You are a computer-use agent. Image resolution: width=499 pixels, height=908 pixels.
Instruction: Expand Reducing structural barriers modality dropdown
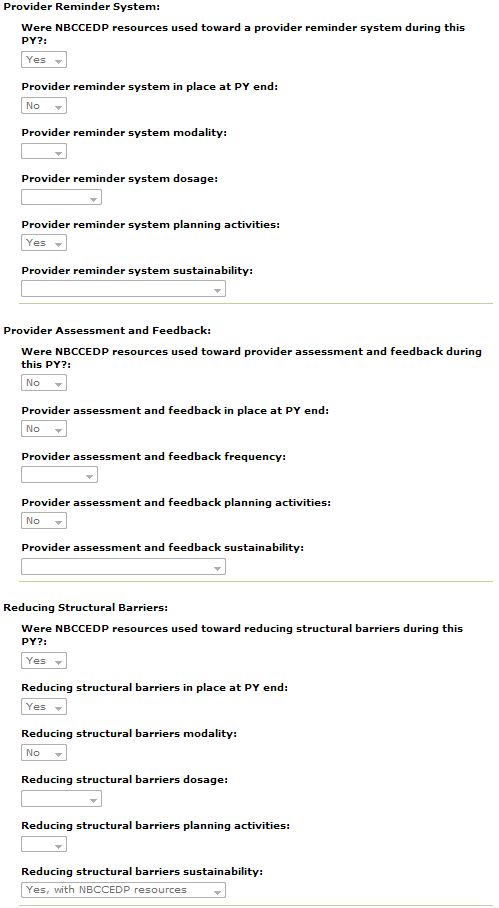coord(44,753)
